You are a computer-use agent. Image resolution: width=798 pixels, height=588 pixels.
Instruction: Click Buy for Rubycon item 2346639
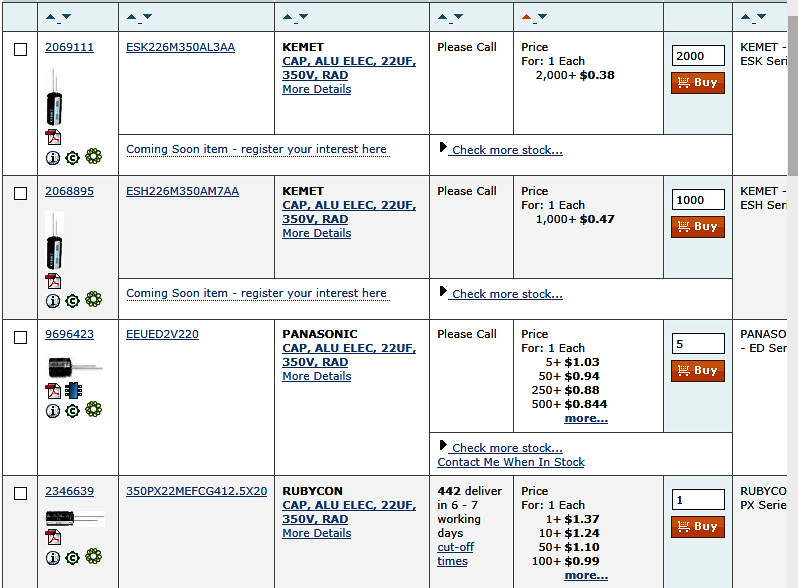698,526
